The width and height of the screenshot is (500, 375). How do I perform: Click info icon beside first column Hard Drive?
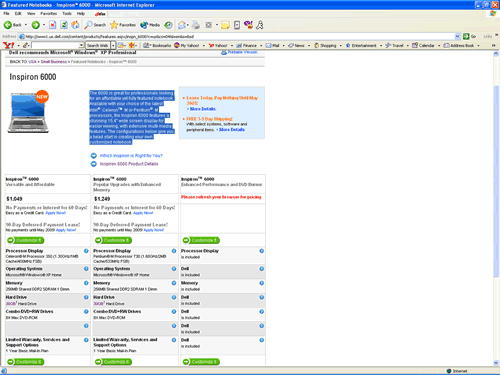tap(86, 297)
